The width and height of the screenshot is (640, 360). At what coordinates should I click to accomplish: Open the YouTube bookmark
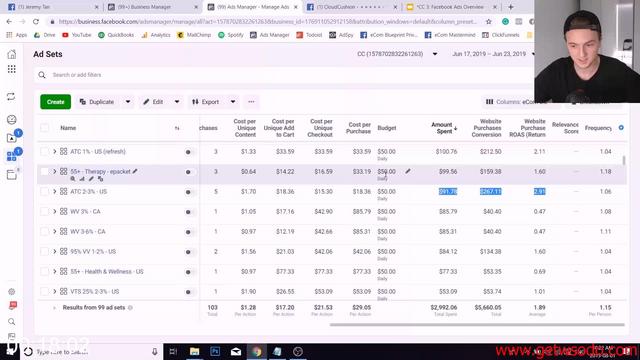click(77, 35)
